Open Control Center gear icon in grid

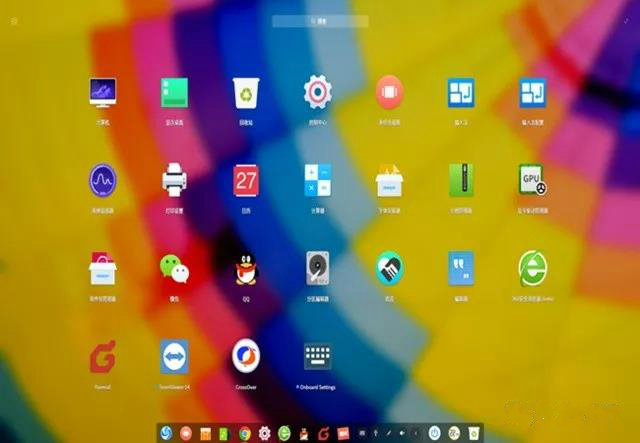(x=318, y=91)
